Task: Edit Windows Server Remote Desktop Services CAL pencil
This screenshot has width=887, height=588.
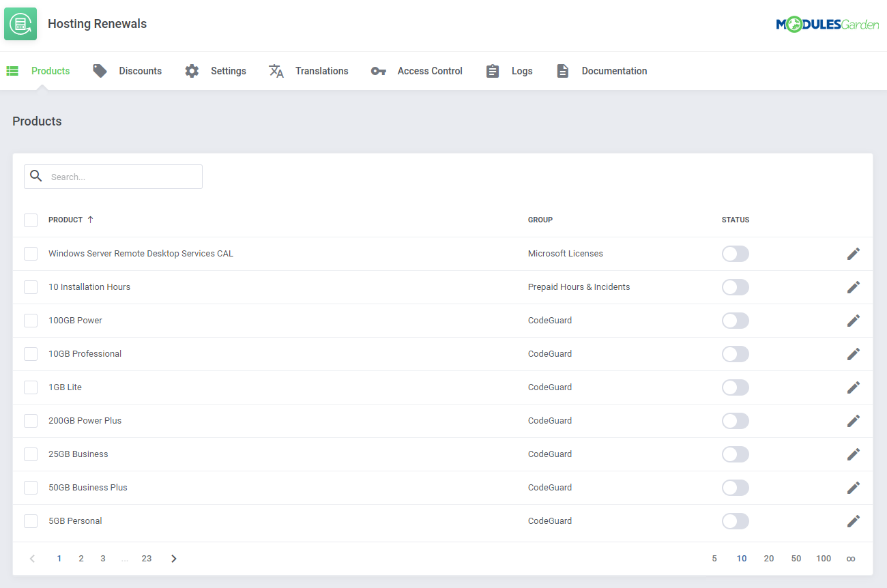Action: point(854,254)
